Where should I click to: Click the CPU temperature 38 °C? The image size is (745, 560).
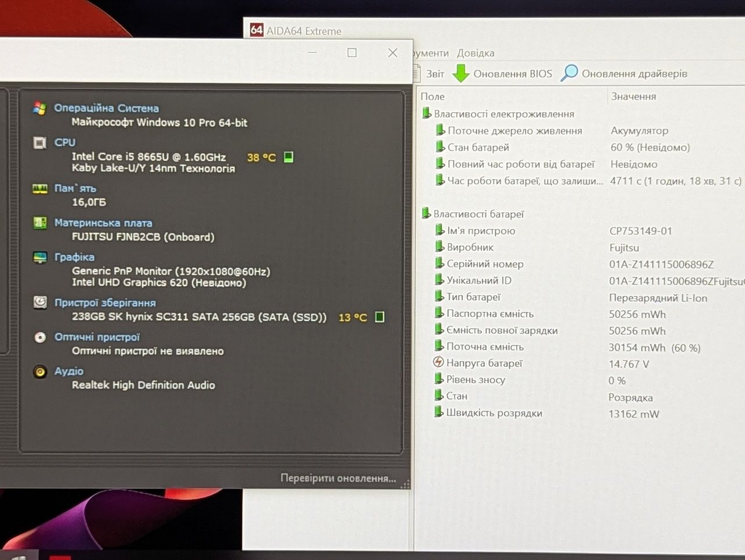coord(261,157)
